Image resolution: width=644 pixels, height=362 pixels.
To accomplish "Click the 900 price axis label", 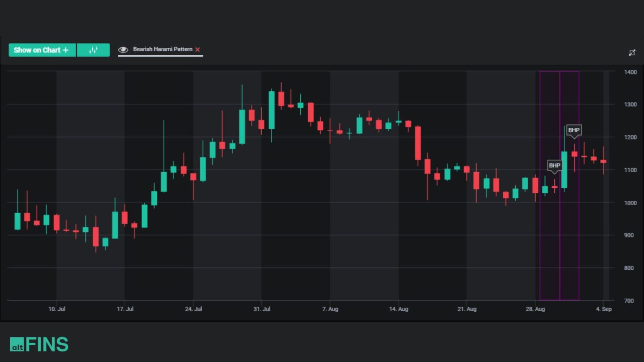I will pos(629,235).
